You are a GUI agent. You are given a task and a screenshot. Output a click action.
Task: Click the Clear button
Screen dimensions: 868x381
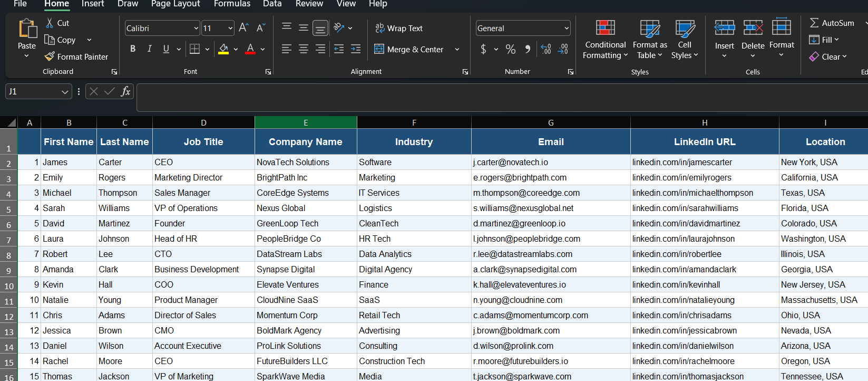pos(828,56)
